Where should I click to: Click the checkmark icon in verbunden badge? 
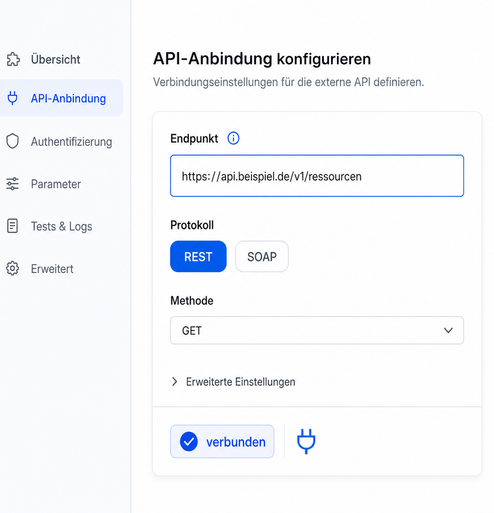click(x=189, y=441)
